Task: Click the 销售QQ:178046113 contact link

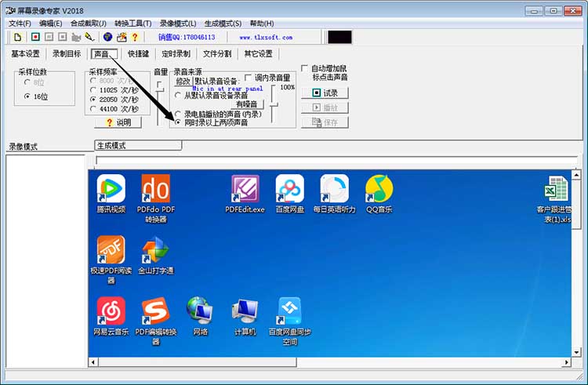Action: 187,37
